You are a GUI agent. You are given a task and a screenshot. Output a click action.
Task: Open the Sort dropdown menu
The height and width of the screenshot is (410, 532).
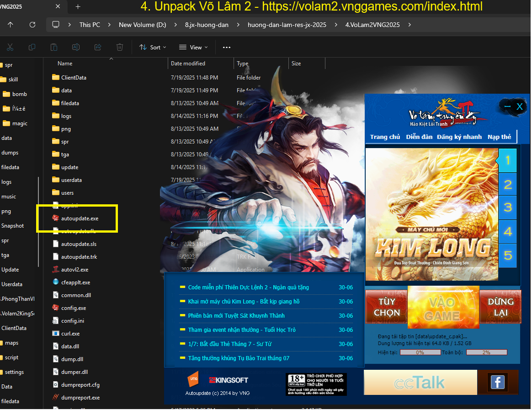click(x=153, y=47)
